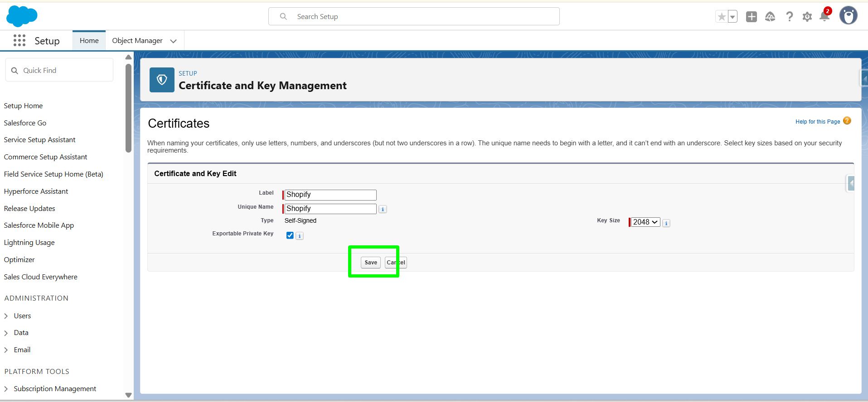Open the Global Actions plus icon
Screen dimensions: 868x402
(x=752, y=17)
